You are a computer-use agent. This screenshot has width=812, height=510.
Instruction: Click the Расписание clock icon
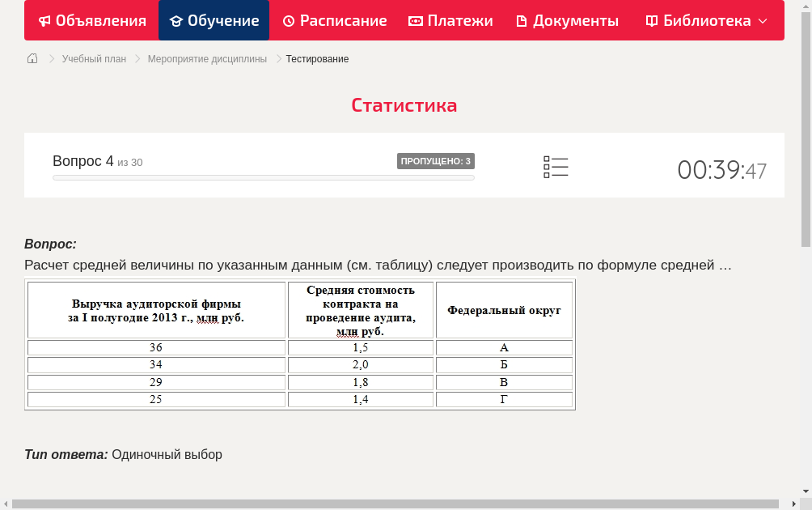[x=289, y=20]
